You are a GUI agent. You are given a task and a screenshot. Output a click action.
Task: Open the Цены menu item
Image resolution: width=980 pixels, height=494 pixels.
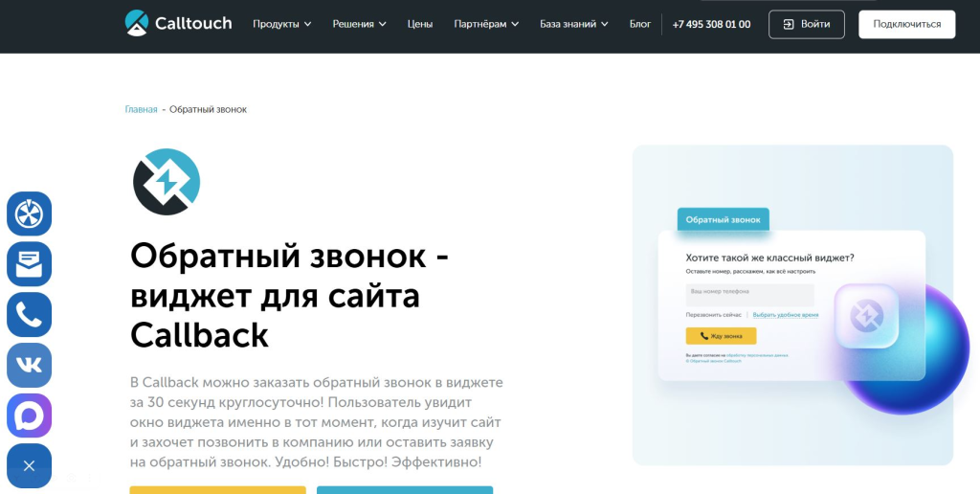pyautogui.click(x=419, y=24)
